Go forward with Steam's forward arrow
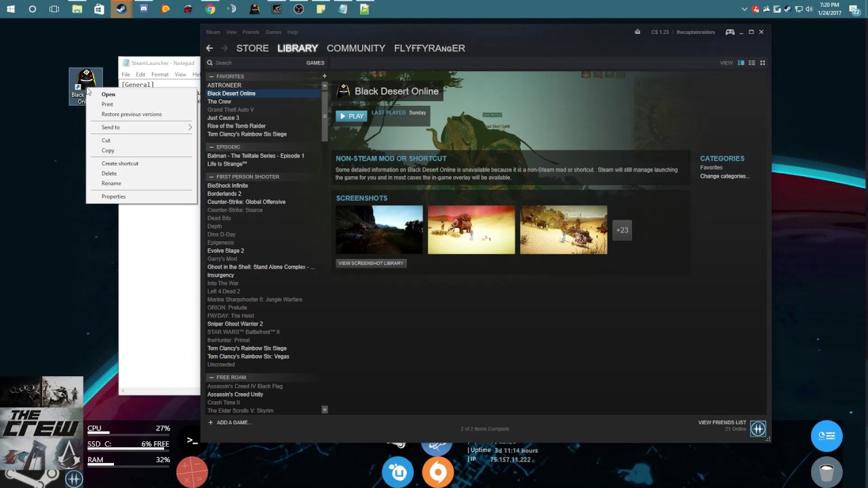Image resolution: width=868 pixels, height=488 pixels. tap(224, 48)
